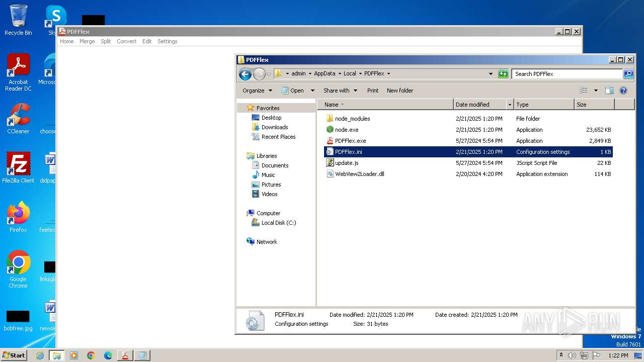Open Home menu in PDFFlex window
Viewport: 644px width, 362px height.
pos(67,41)
